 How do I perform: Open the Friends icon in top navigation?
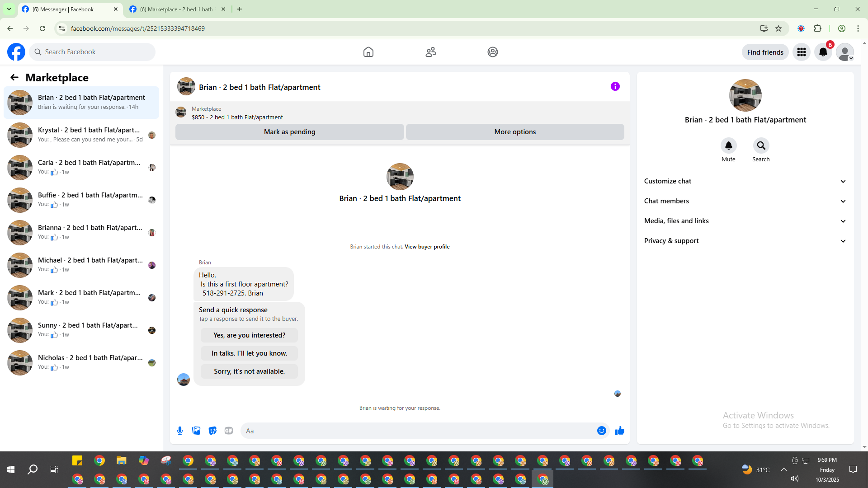[431, 52]
